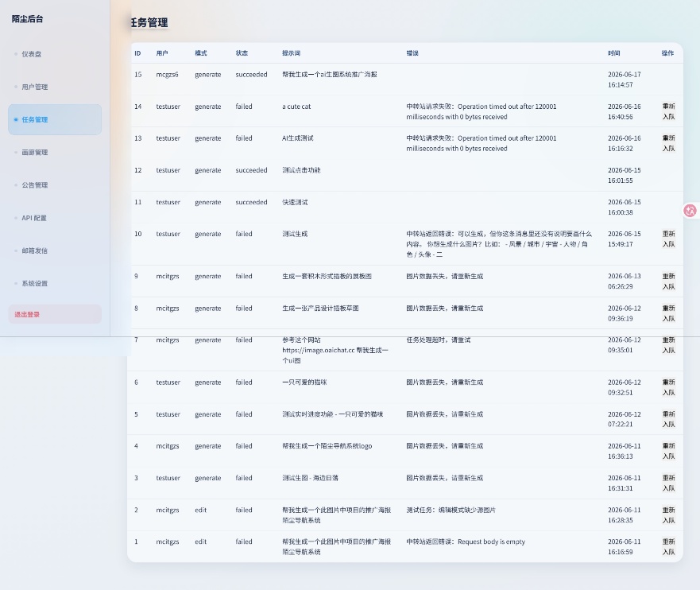This screenshot has width=700, height=590.
Task: Click user mcitgzs in task 8 row
Action: 168,309
